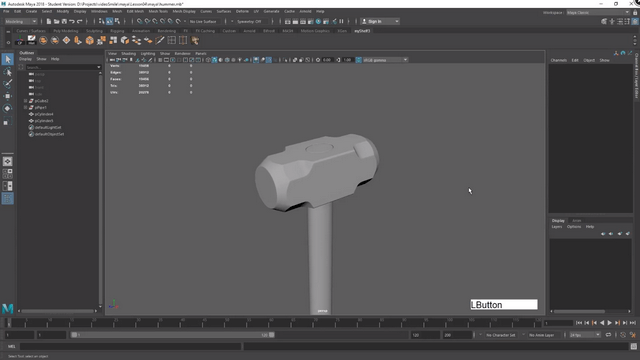Select pCylinder4 in the Outliner

coord(44,114)
